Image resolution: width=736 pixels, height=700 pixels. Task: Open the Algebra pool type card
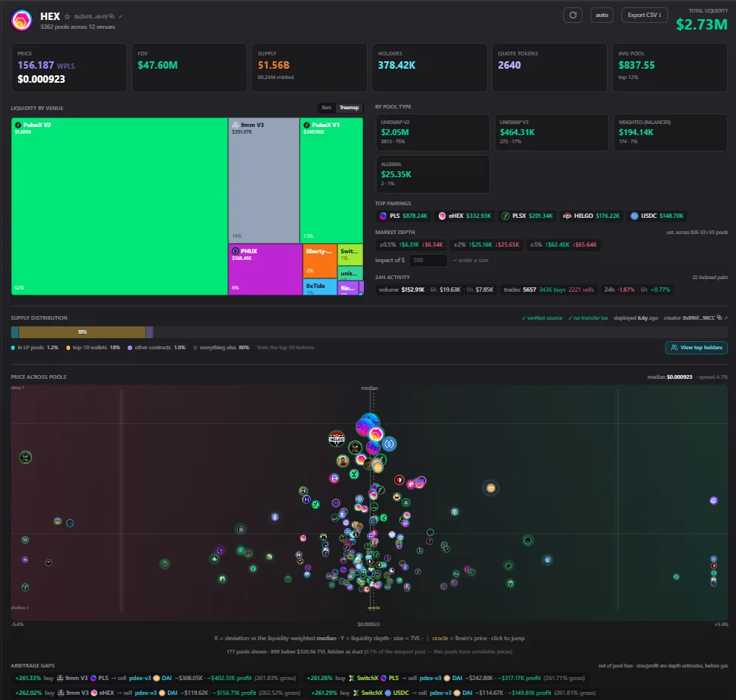(x=433, y=174)
